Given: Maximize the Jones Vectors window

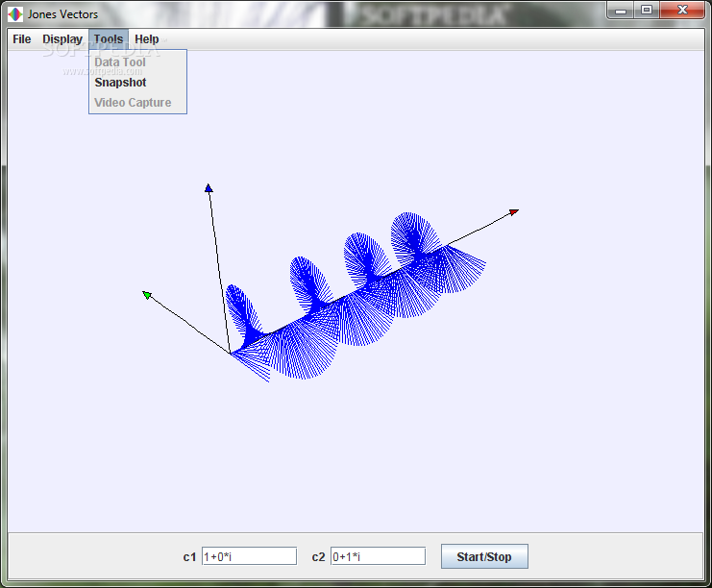Looking at the screenshot, I should (x=646, y=11).
